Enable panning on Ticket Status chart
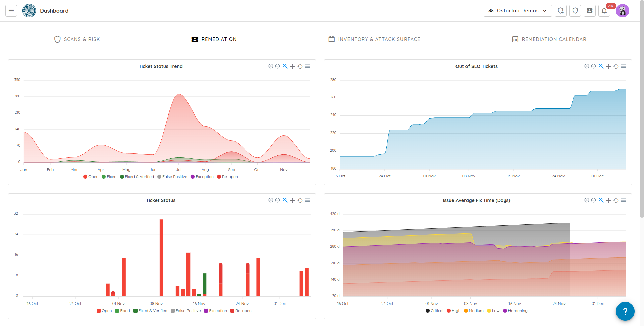 click(292, 200)
